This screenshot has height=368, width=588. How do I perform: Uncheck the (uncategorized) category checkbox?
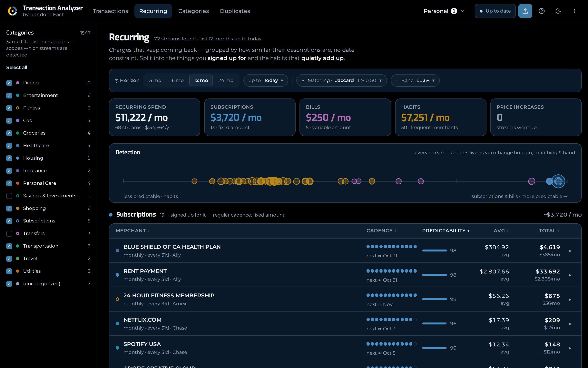pyautogui.click(x=9, y=284)
